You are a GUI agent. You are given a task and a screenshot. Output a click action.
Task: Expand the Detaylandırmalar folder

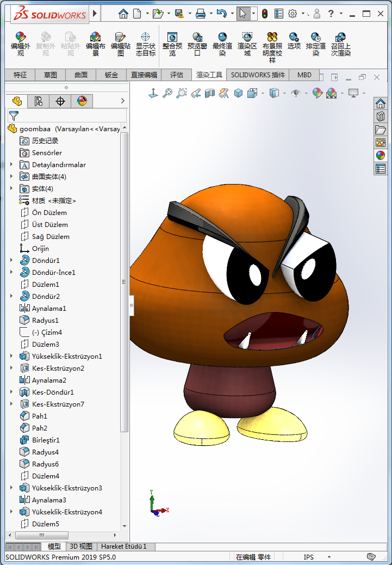coord(11,164)
